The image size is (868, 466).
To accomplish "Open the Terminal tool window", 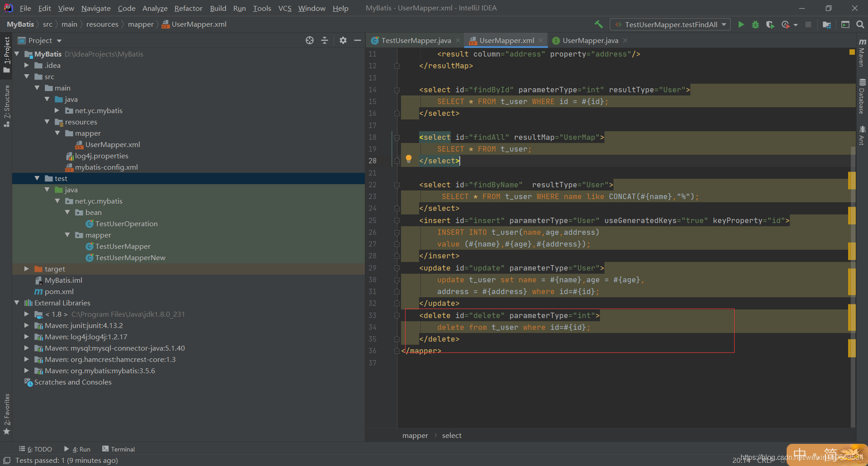I will tap(118, 449).
